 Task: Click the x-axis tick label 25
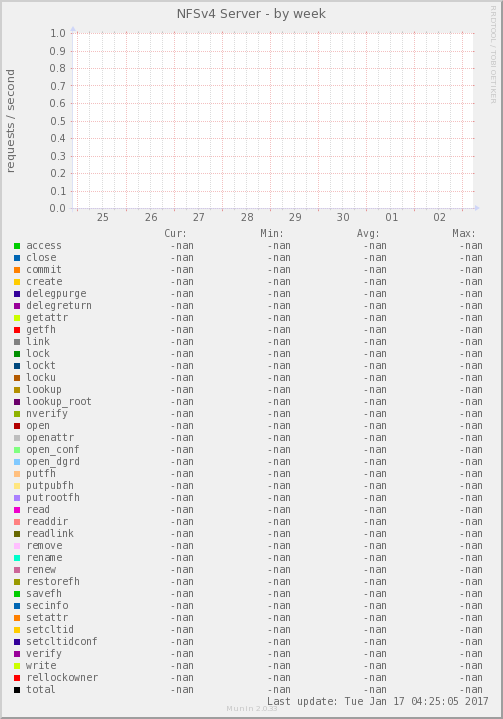tap(103, 217)
